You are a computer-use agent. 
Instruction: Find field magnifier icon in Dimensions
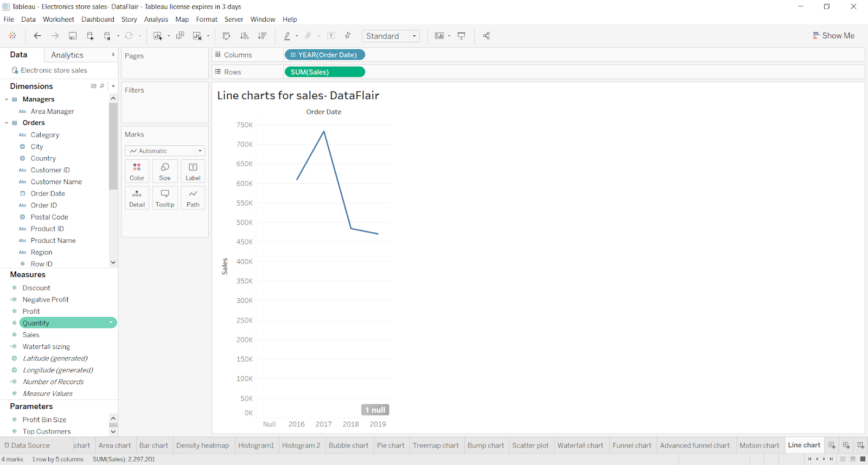[x=102, y=86]
